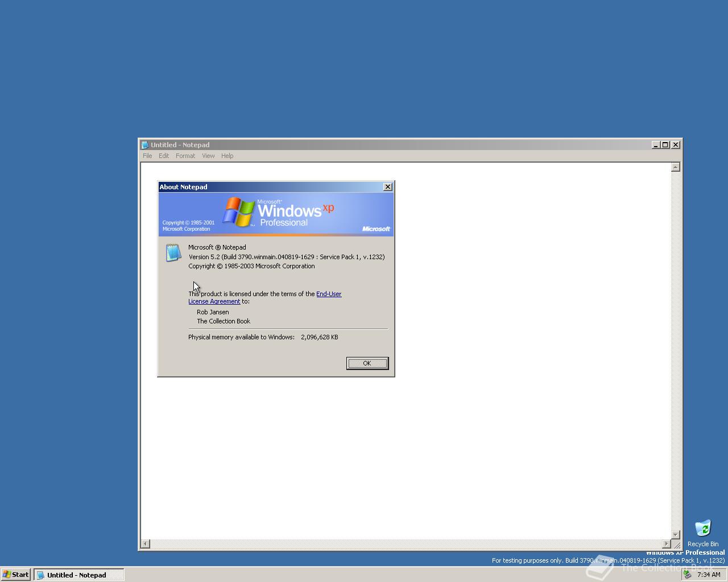Open the View menu in Notepad

pos(208,156)
